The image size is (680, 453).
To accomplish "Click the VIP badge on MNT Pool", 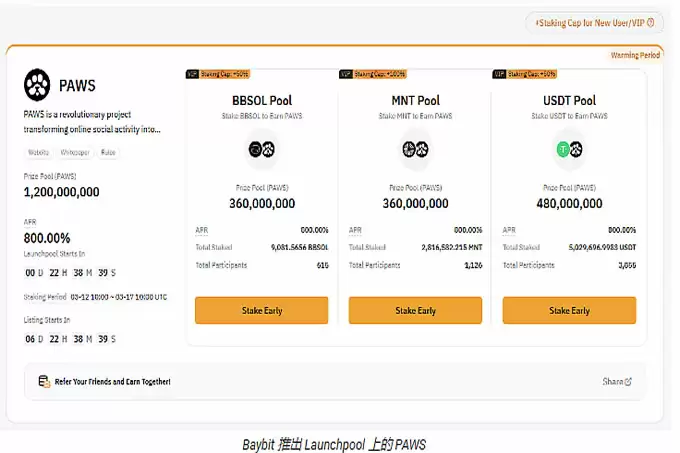I will (346, 74).
